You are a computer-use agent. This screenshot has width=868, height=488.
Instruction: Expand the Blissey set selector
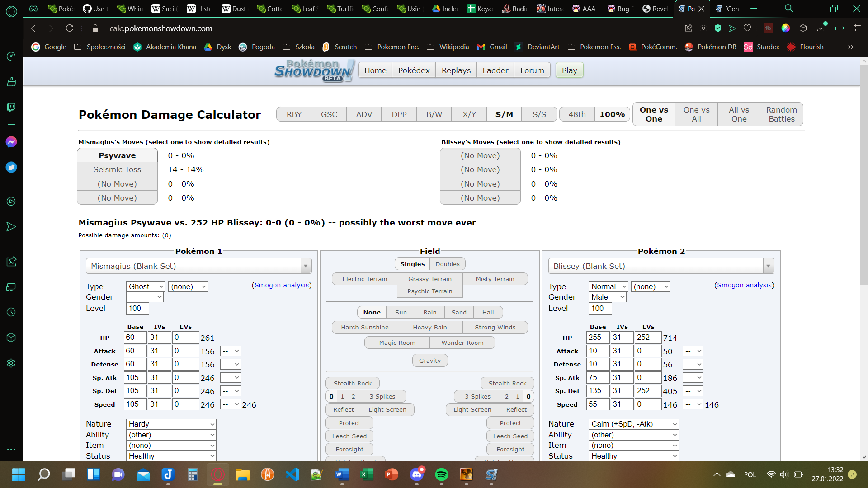pos(768,266)
